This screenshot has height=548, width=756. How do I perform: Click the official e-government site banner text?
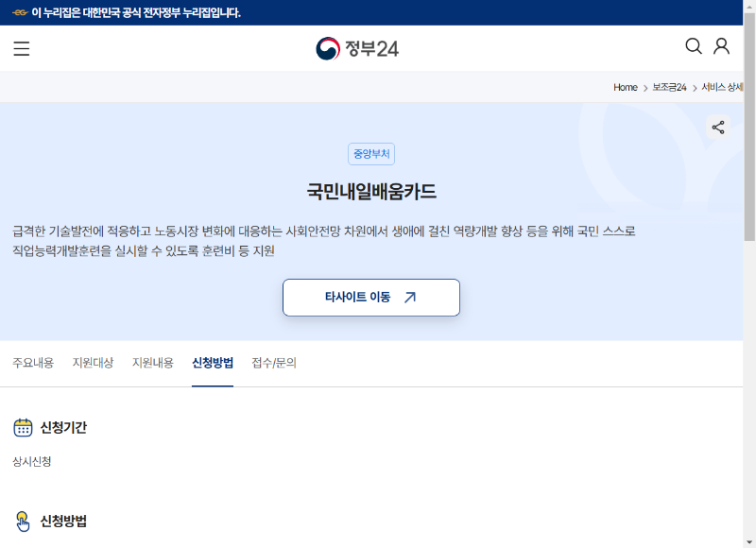[136, 12]
